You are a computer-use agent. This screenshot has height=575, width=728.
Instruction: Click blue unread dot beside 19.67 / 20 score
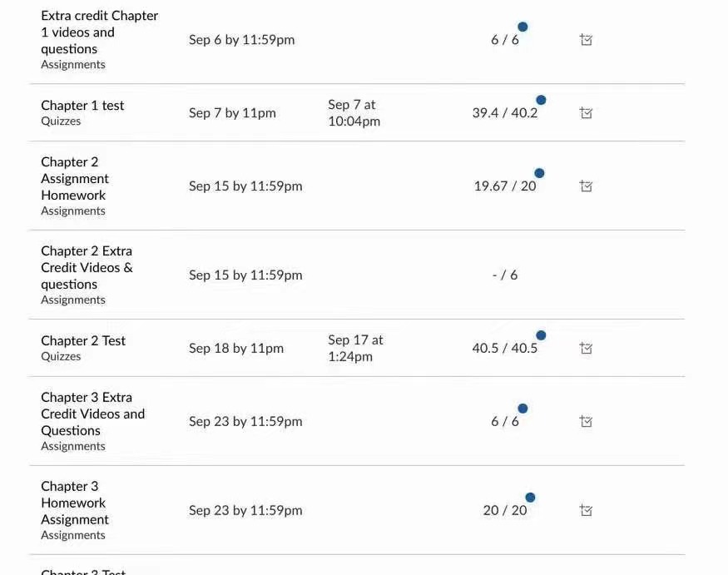(x=539, y=173)
